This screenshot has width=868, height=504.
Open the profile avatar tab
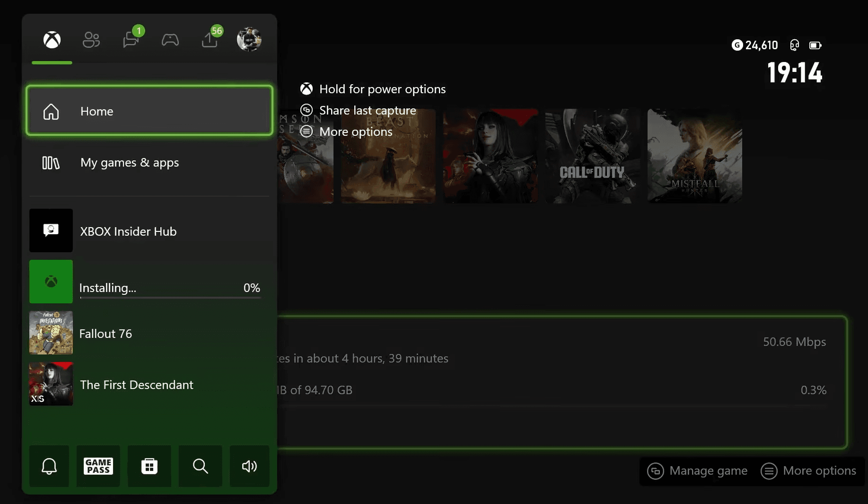pos(249,39)
